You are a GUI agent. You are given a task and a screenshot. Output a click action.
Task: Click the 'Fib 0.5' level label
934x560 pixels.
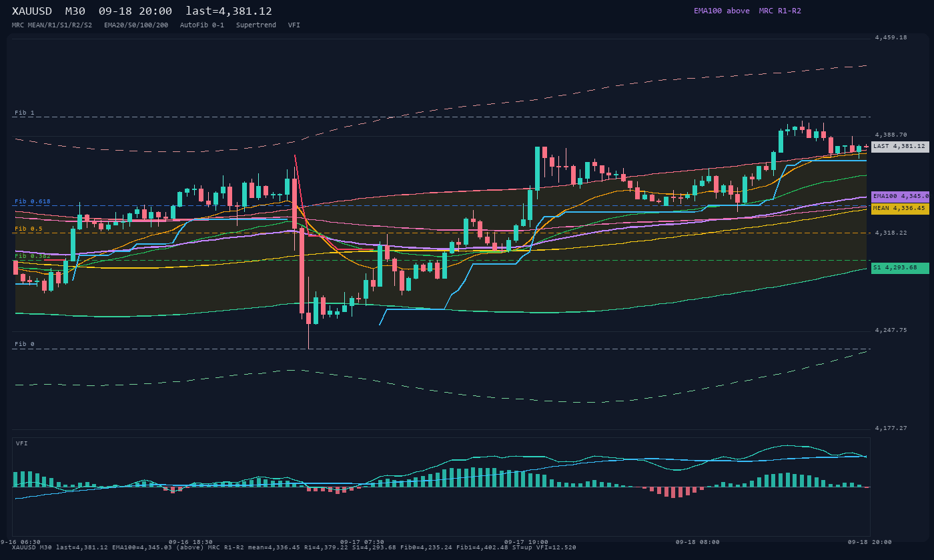click(x=29, y=229)
